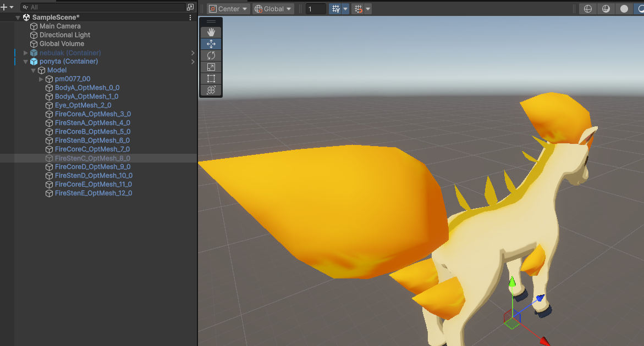644x346 pixels.
Task: Select the Rect tool
Action: click(x=211, y=79)
